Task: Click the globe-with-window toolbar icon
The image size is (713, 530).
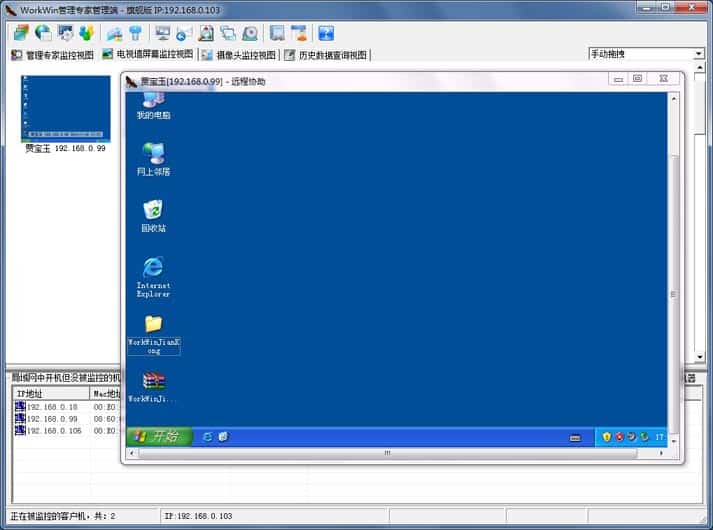Action: [x=43, y=33]
